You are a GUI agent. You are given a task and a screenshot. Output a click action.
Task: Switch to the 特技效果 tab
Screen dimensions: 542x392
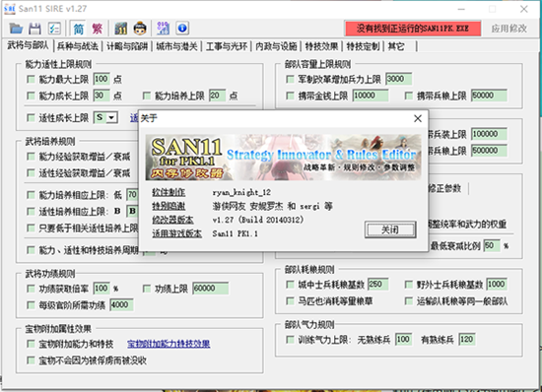322,46
